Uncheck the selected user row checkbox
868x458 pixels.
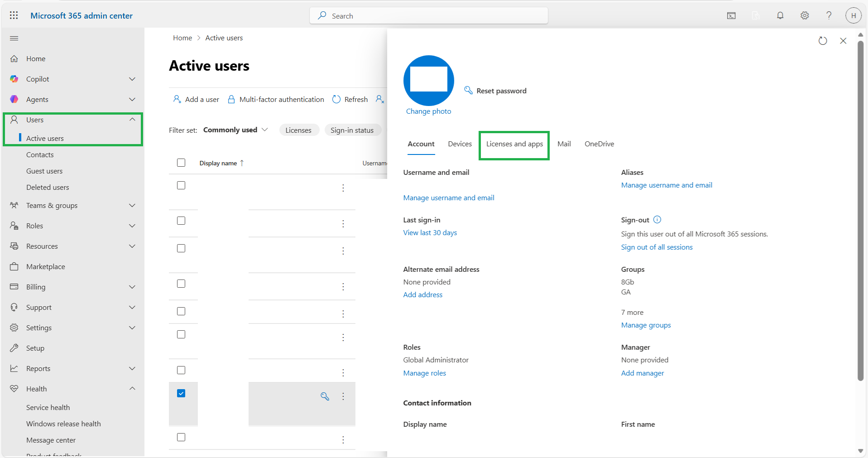181,393
